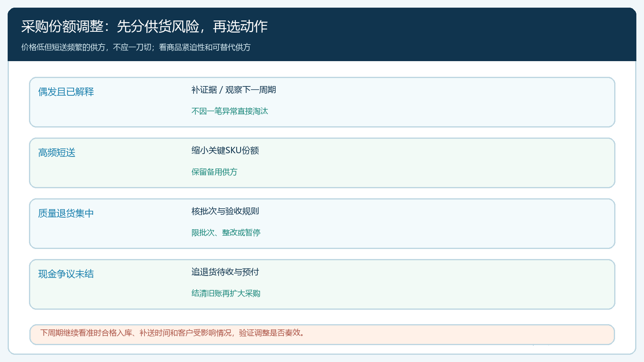Click the note 限批次、整改或暂停
This screenshot has height=362, width=644.
[x=226, y=232]
